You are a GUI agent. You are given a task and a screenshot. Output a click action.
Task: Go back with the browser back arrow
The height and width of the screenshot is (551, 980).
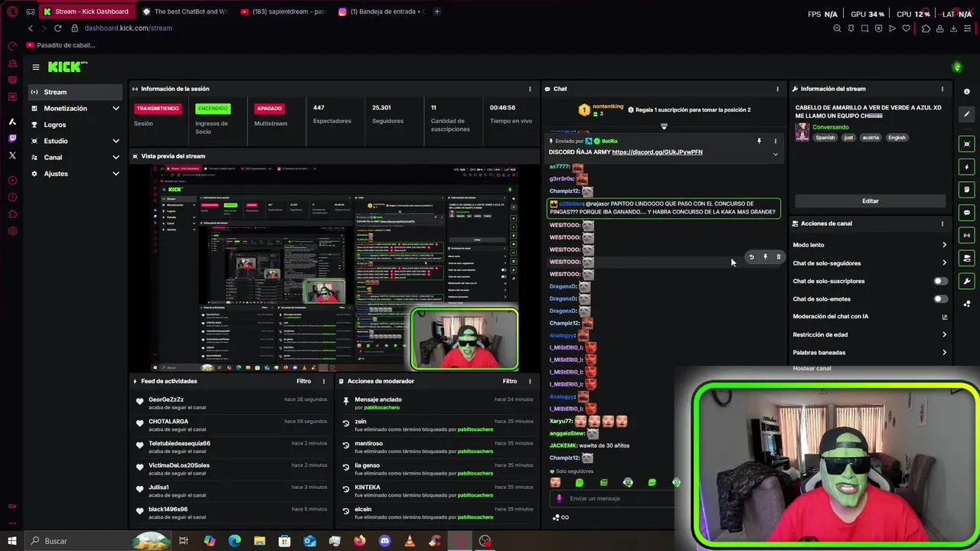[31, 28]
